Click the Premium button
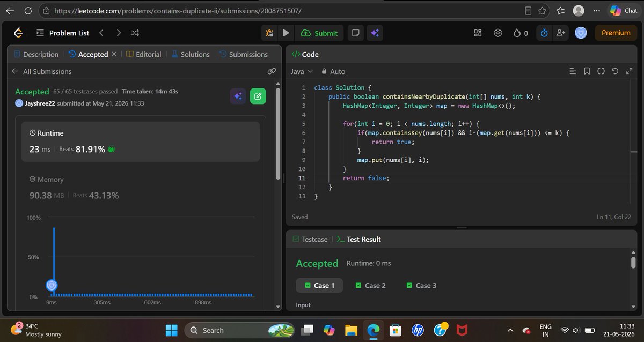Viewport: 644px width, 342px height. 616,33
